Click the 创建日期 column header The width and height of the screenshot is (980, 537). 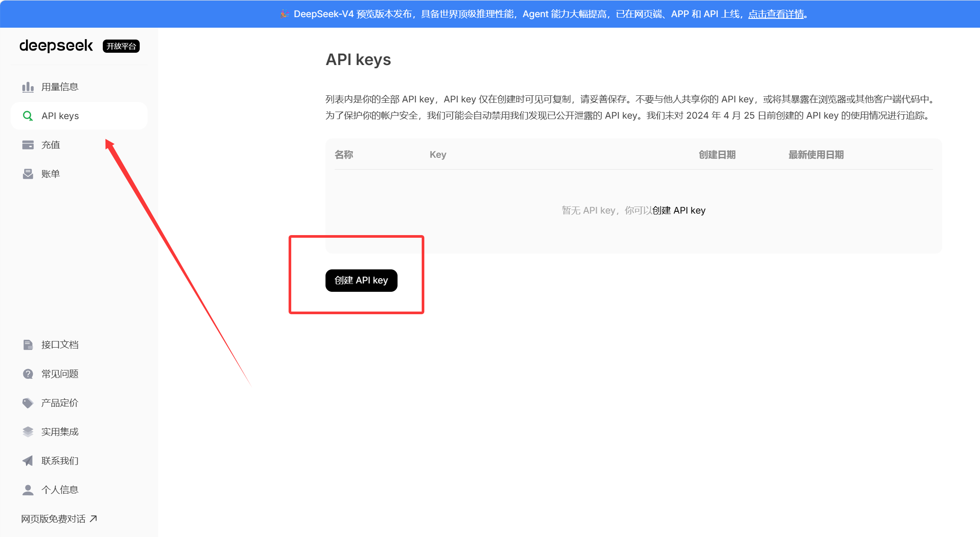717,155
